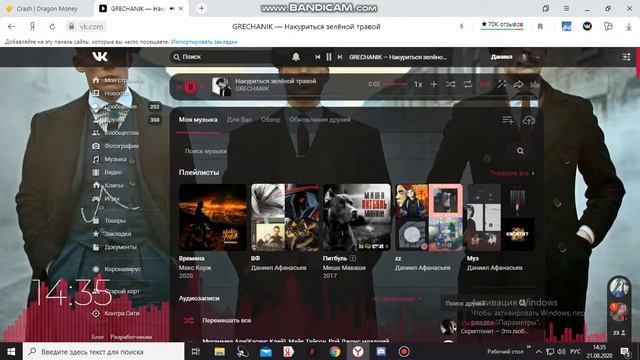Image resolution: width=640 pixels, height=360 pixels.
Task: Open the Муз playlist cover
Action: (x=501, y=217)
